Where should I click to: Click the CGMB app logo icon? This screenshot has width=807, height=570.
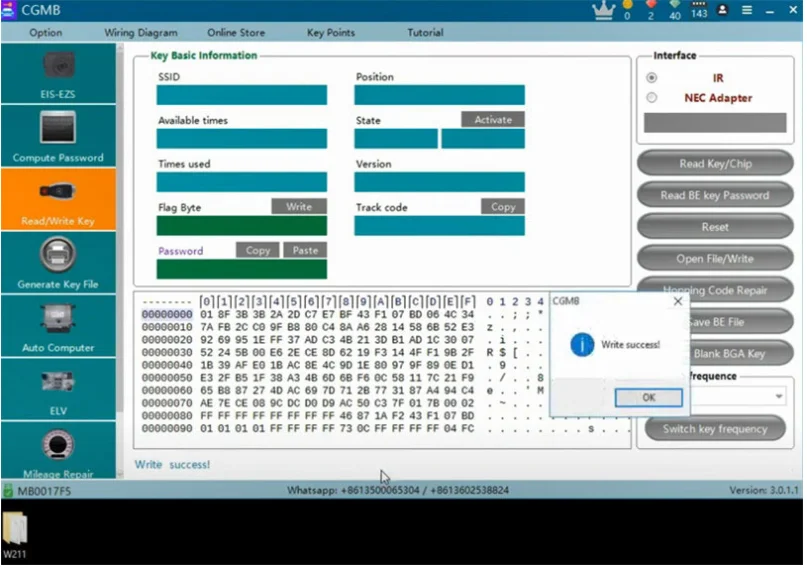(x=9, y=10)
